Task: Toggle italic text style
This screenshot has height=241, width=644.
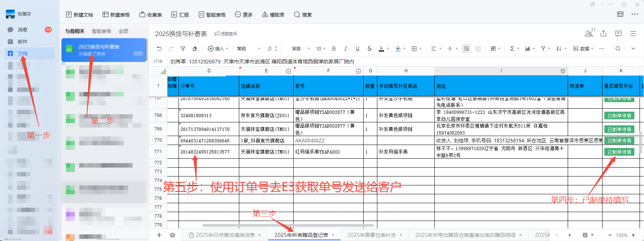Action: click(x=346, y=49)
